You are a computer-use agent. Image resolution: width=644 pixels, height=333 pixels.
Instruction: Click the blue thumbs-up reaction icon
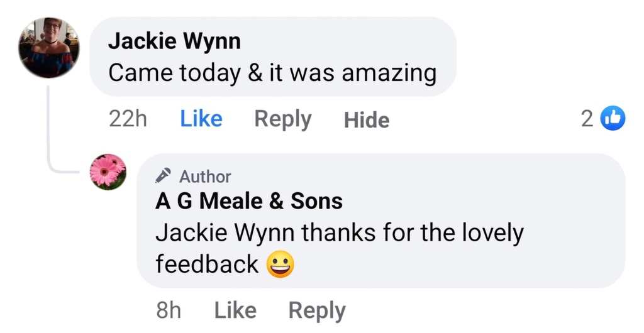(613, 119)
